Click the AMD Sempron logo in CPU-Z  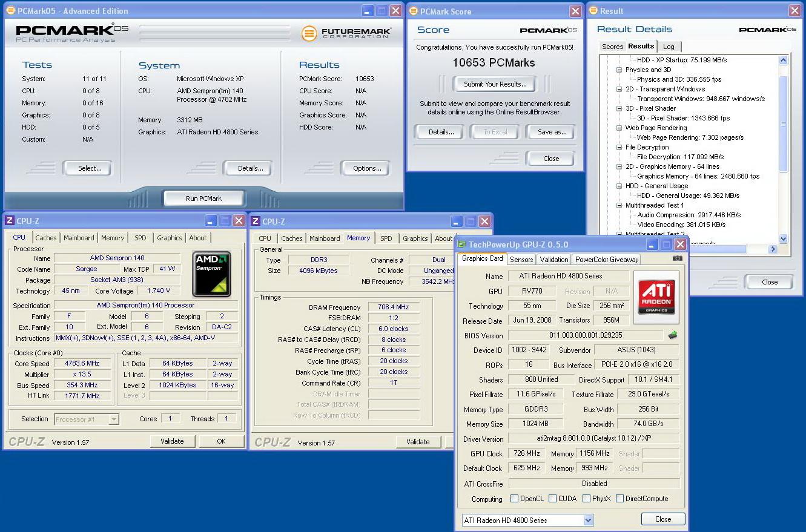pos(212,274)
